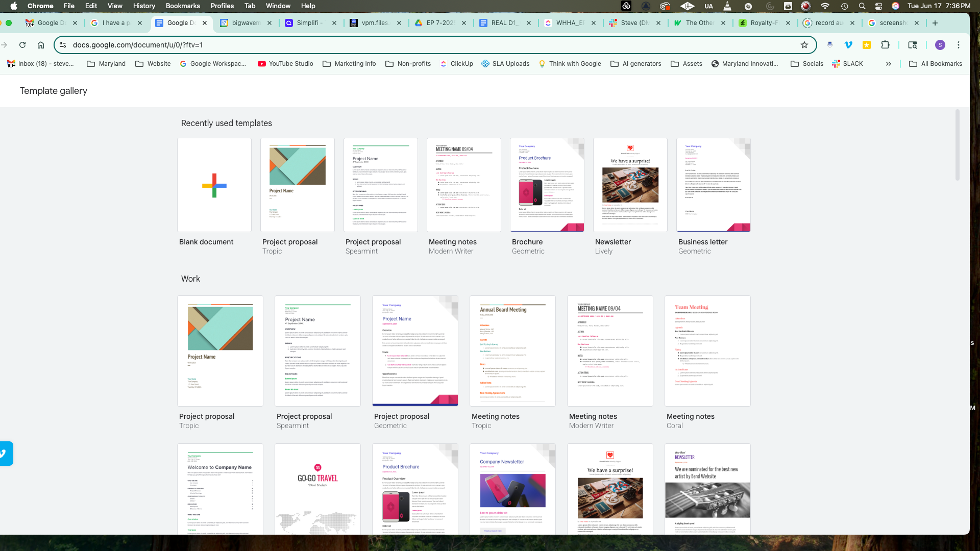Choose the Newsletter Lively template
Viewport: 980px width, 551px height.
pos(630,185)
